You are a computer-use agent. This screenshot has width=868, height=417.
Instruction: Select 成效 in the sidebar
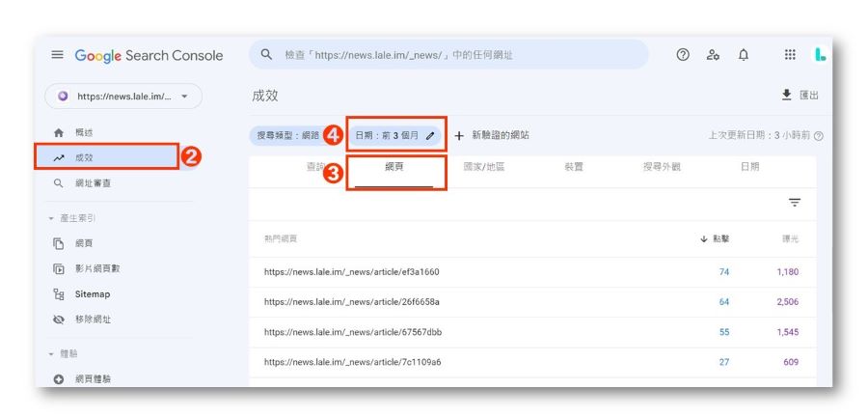[x=106, y=157]
